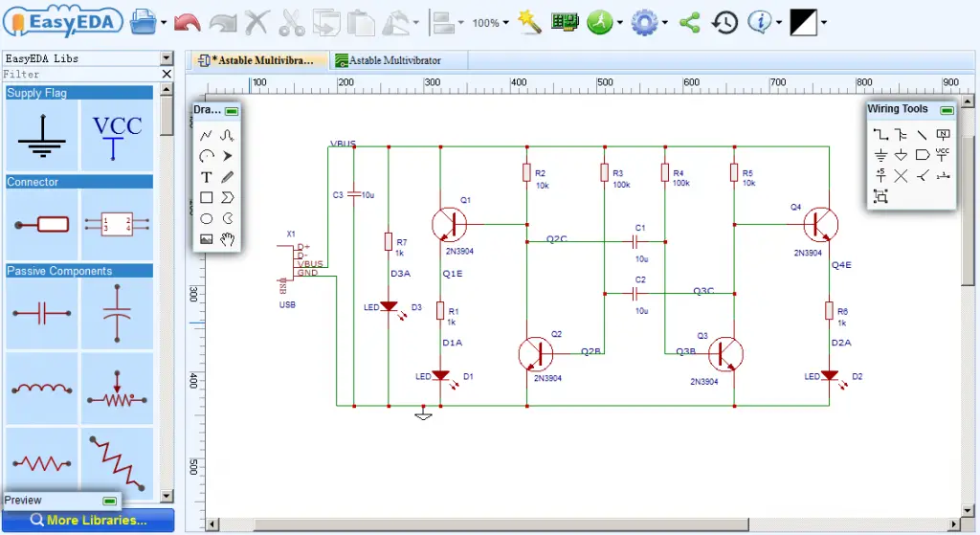Select the Wire tool in Wiring Tools
The height and width of the screenshot is (535, 980).
(880, 134)
